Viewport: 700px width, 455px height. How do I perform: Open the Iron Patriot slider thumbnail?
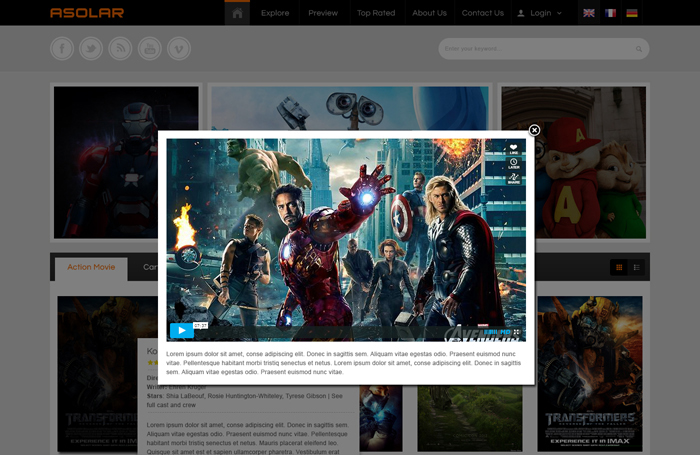(x=105, y=162)
